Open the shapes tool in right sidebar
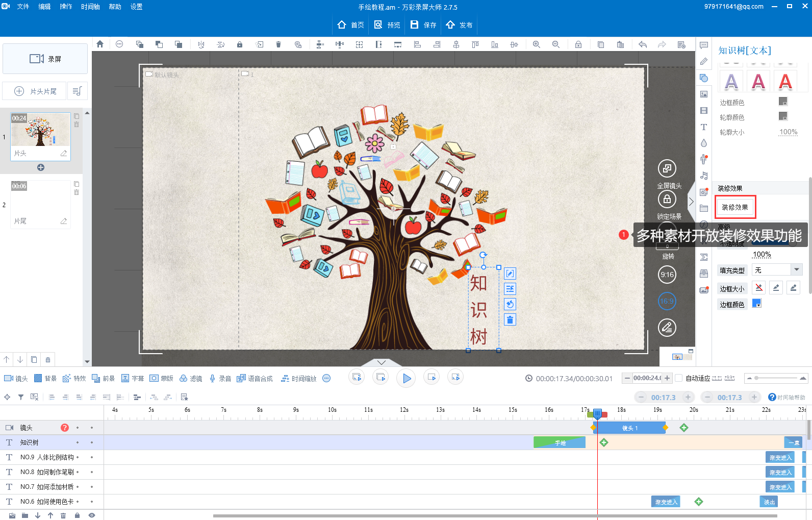The width and height of the screenshot is (812, 520). tap(704, 78)
